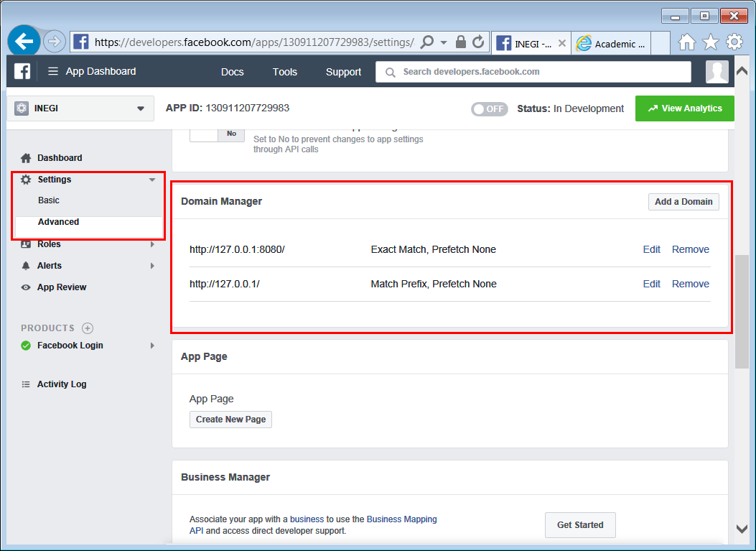Click the browser Forward arrow button

(x=55, y=42)
